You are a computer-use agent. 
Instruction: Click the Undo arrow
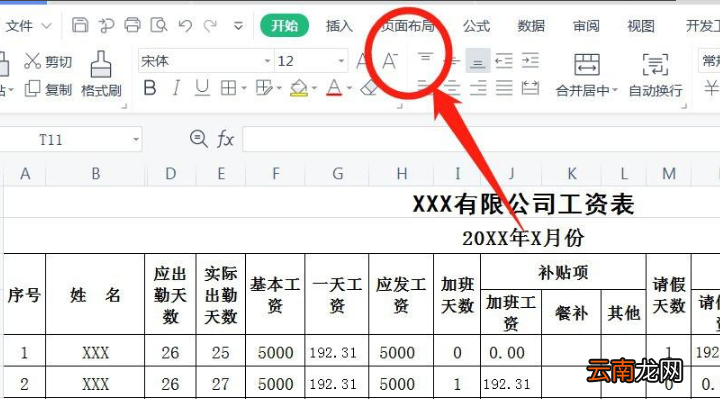click(x=185, y=25)
